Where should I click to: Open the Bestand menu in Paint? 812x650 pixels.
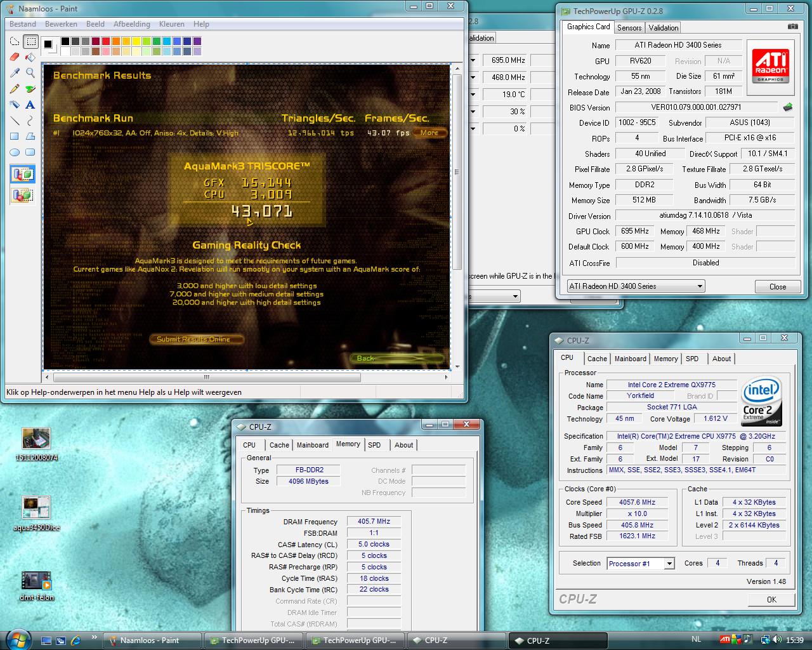(x=23, y=24)
